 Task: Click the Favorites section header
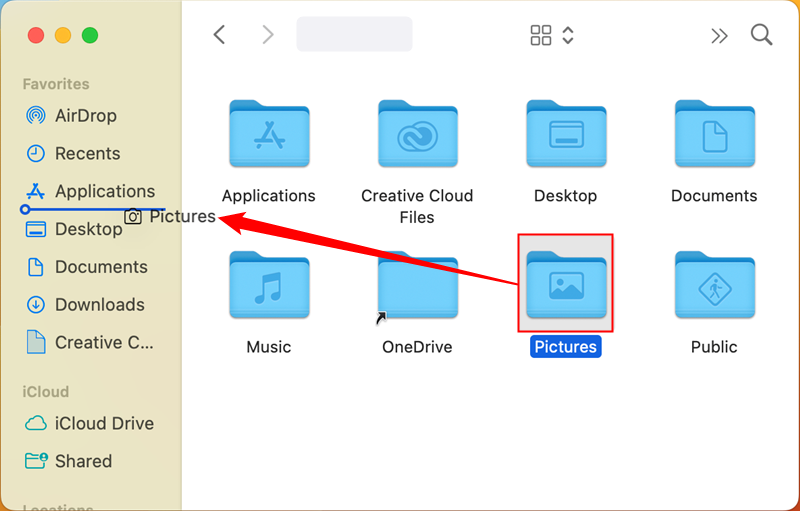[x=56, y=84]
